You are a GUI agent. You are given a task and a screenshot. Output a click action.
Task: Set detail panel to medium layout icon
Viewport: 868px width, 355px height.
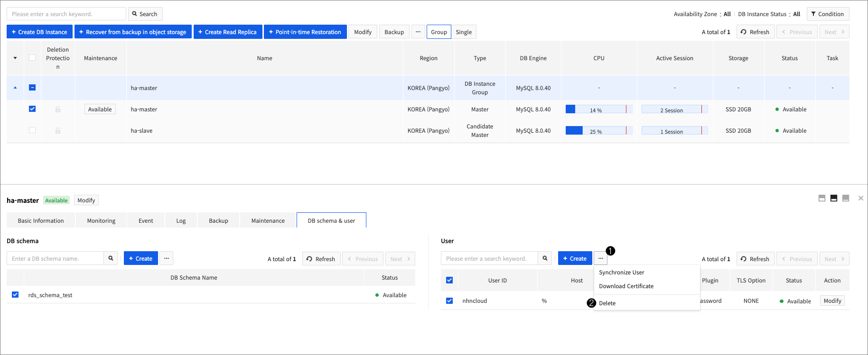(x=834, y=198)
